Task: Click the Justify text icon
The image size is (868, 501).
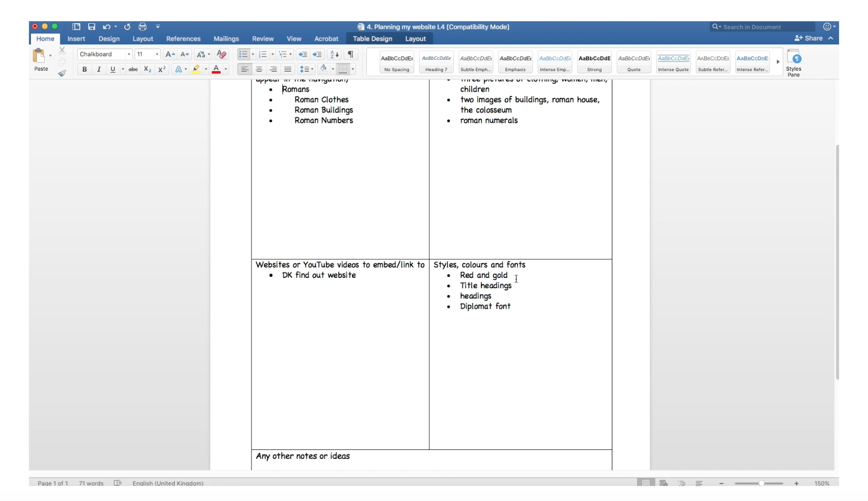Action: tap(288, 69)
